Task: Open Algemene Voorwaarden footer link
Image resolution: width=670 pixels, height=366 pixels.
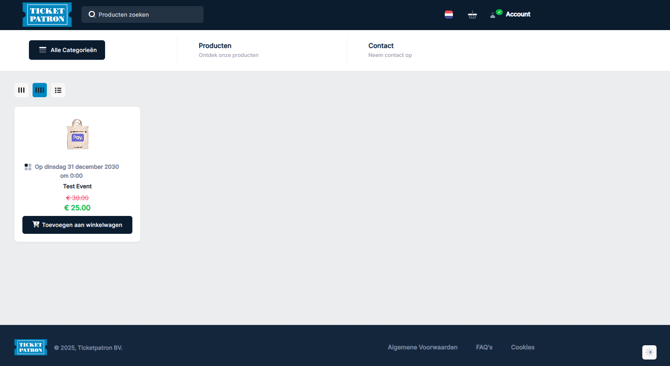Action: pyautogui.click(x=423, y=347)
